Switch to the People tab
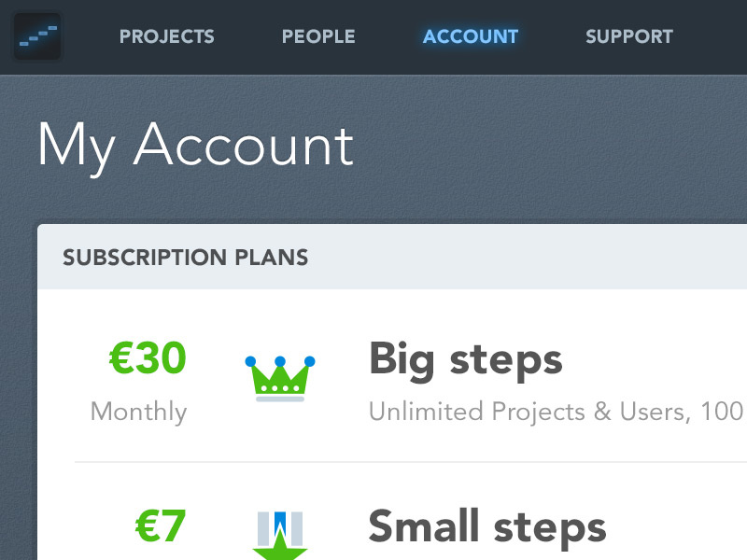This screenshot has width=747, height=560. point(318,37)
